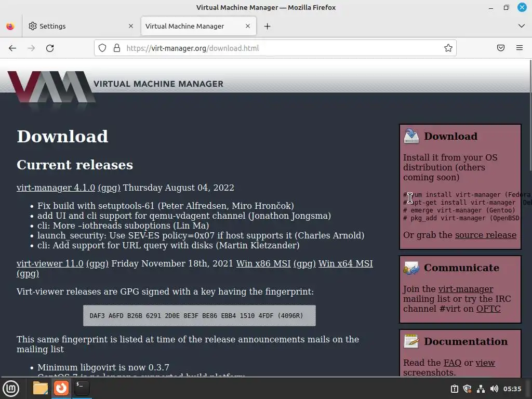Expand the list all tabs chevron
This screenshot has width=532, height=399.
pos(522,26)
